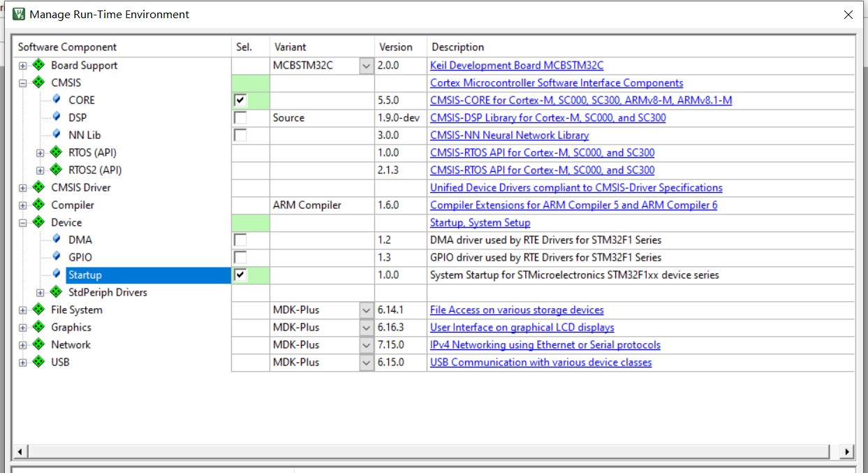This screenshot has height=473, width=868.
Task: Click the Graphics green diamond icon
Action: (x=38, y=327)
